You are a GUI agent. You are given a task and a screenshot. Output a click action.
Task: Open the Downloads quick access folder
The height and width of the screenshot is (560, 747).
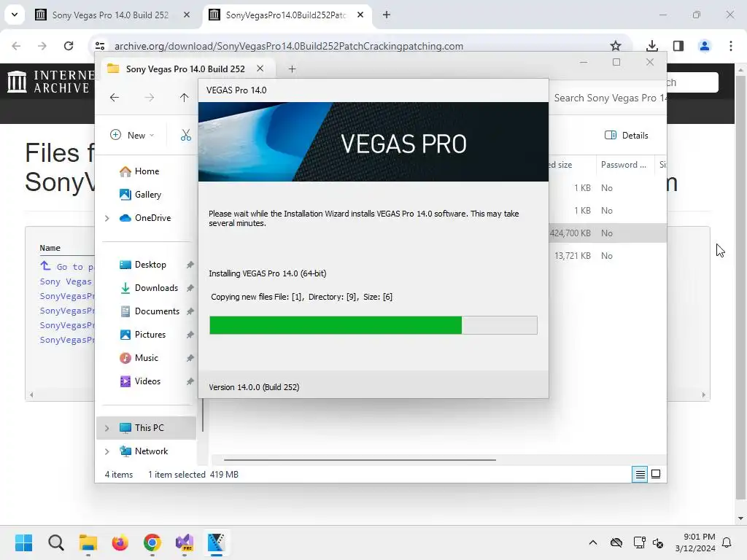click(x=148, y=287)
